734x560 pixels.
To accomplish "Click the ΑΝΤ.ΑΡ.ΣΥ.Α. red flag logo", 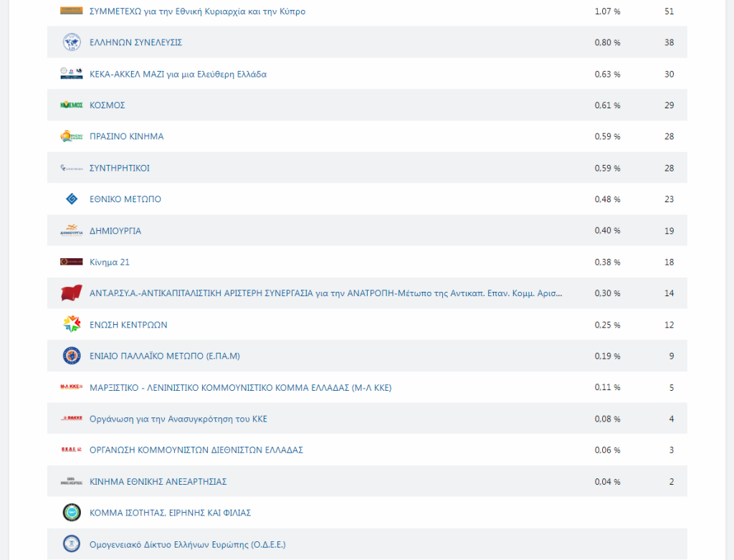I will pyautogui.click(x=72, y=293).
